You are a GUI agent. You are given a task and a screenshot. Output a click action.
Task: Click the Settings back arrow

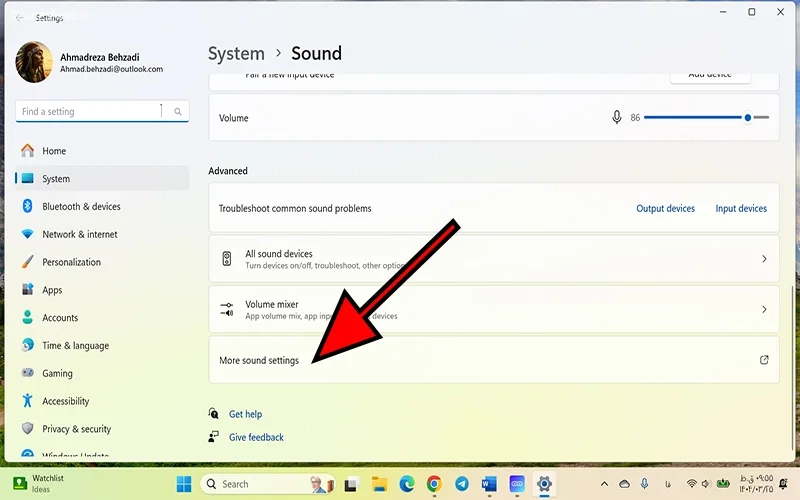click(x=20, y=18)
